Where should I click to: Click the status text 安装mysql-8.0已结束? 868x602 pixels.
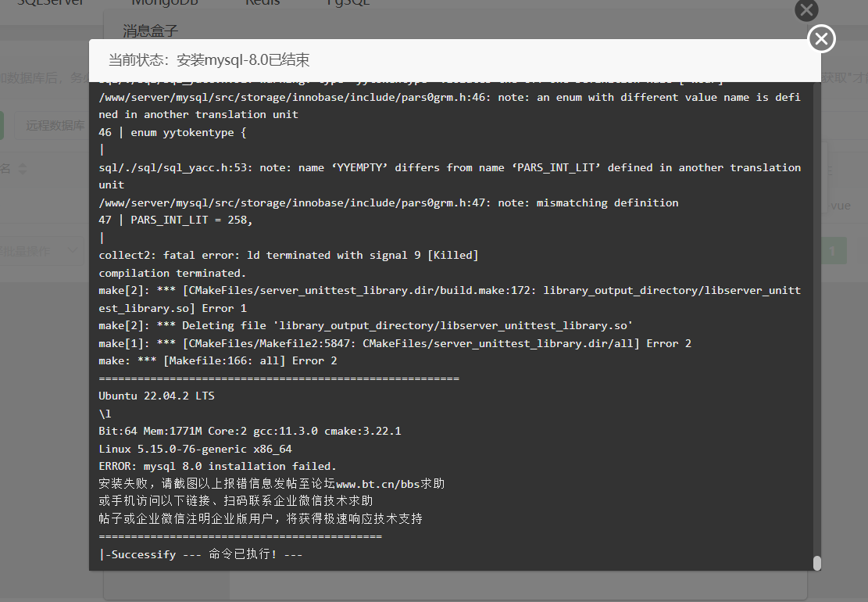point(242,60)
